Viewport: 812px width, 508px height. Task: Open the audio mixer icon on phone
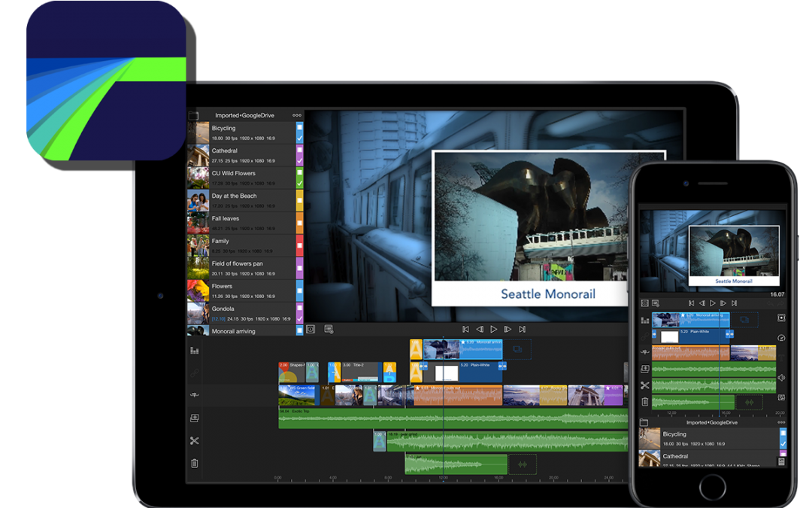(x=645, y=321)
